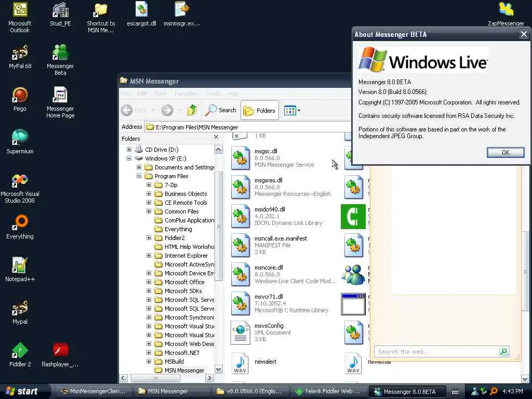Select msgsc.dll file icon in Explorer
The height and width of the screenshot is (399, 532).
[240, 158]
